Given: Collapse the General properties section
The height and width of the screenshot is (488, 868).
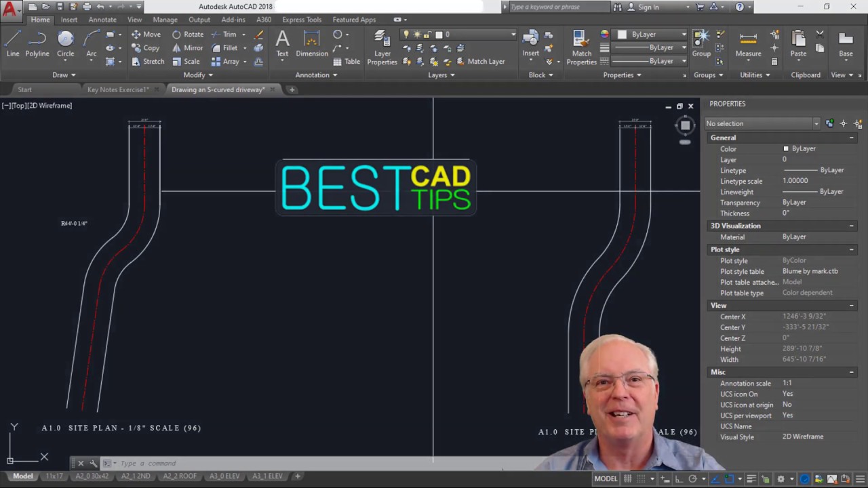Looking at the screenshot, I should pos(852,138).
